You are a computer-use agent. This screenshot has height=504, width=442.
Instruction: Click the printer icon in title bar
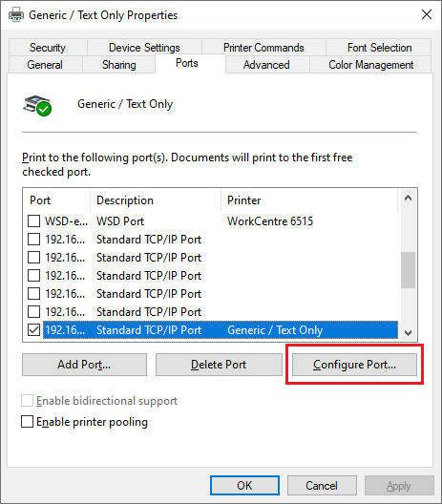pos(16,14)
